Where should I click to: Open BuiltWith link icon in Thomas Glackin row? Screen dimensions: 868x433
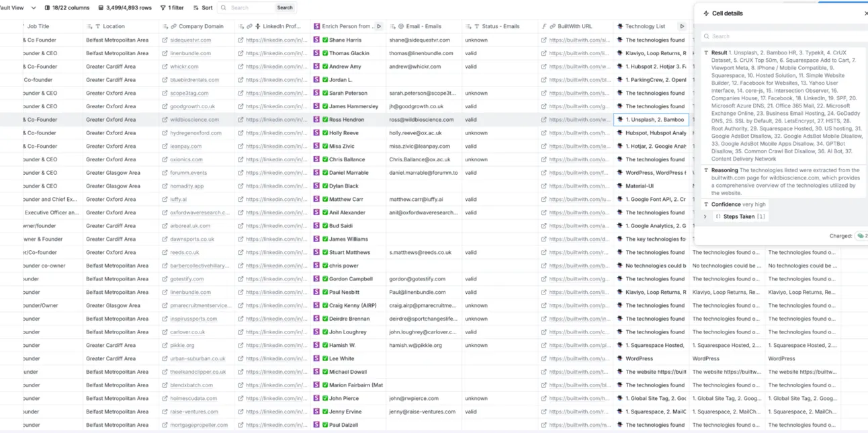[x=544, y=53]
